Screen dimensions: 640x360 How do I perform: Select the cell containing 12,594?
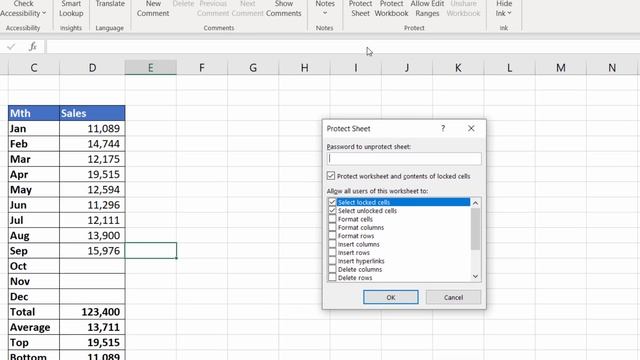tap(92, 190)
